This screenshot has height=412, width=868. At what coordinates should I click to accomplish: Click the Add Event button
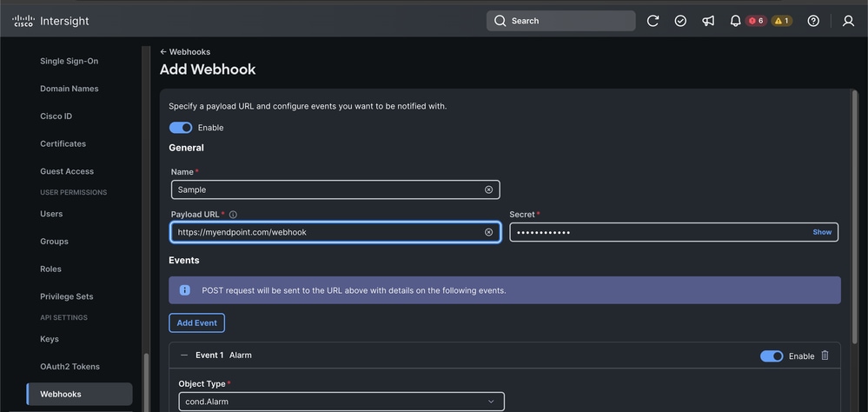coord(196,322)
